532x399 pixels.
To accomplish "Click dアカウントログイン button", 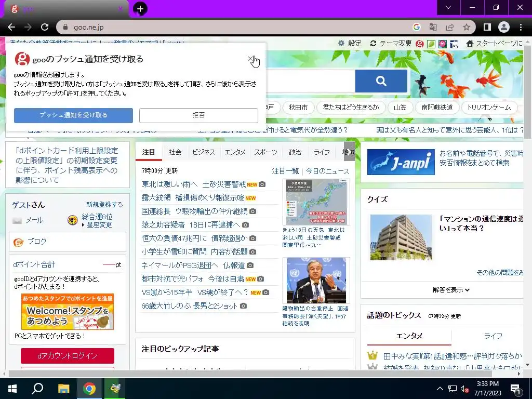I will pyautogui.click(x=67, y=355).
